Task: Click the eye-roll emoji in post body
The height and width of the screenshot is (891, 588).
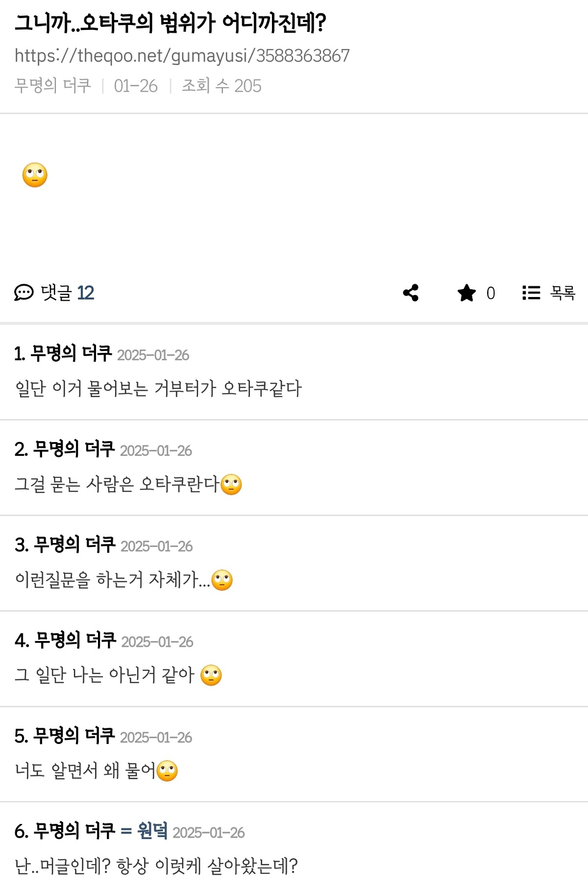Action: tap(35, 175)
